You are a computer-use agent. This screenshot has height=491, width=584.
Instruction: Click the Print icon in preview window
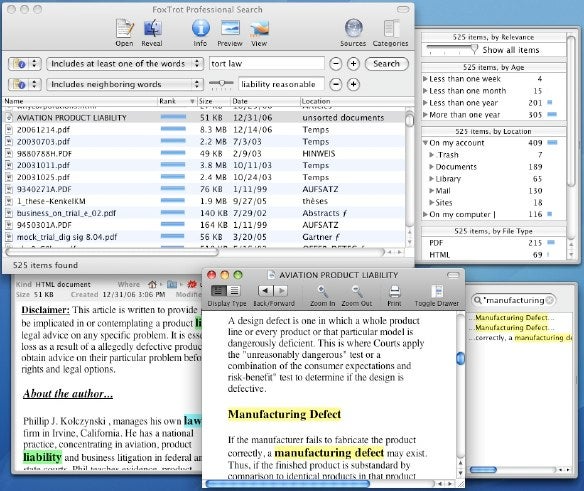tap(394, 291)
